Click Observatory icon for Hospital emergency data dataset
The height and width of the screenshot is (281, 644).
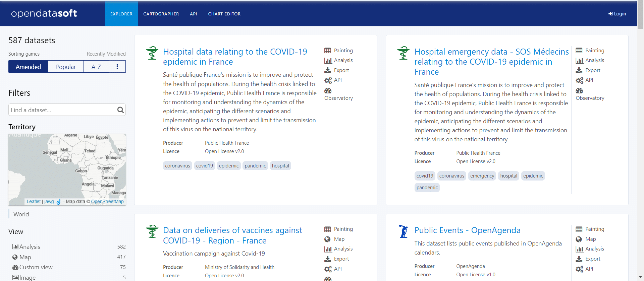579,91
